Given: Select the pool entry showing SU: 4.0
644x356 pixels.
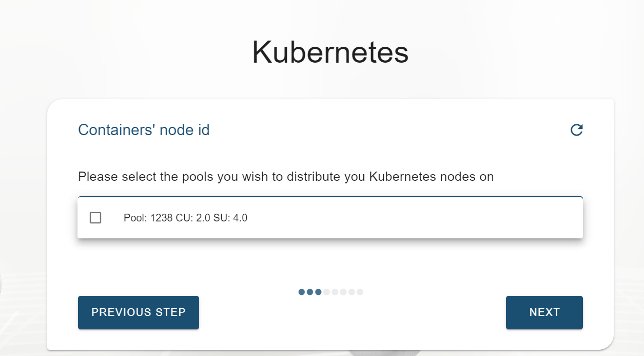Looking at the screenshot, I should coord(185,218).
